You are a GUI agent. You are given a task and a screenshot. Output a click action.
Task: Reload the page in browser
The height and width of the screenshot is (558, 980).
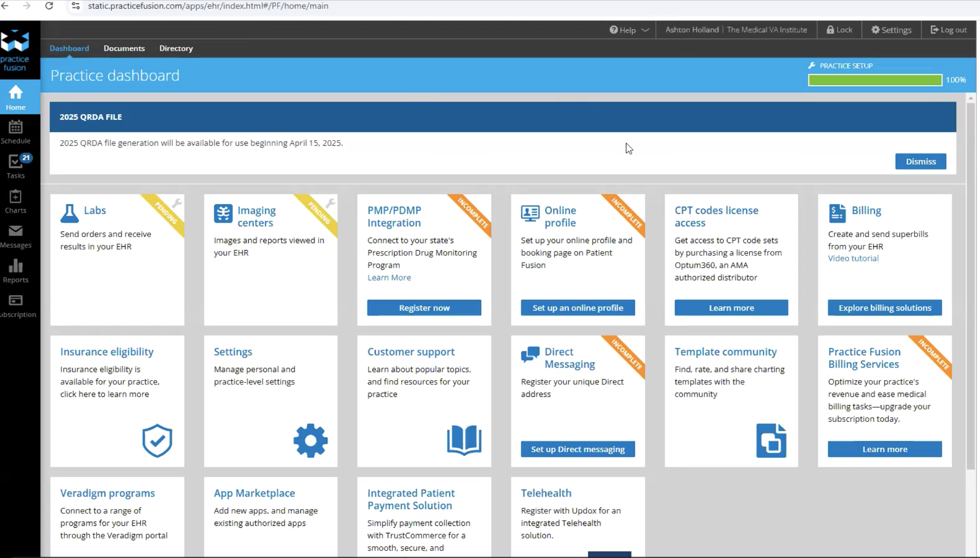(x=49, y=6)
